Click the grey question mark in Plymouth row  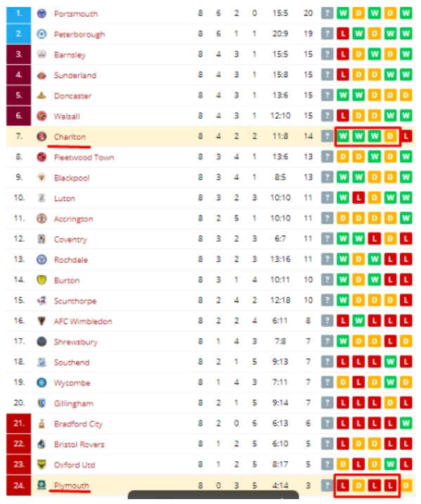click(327, 485)
